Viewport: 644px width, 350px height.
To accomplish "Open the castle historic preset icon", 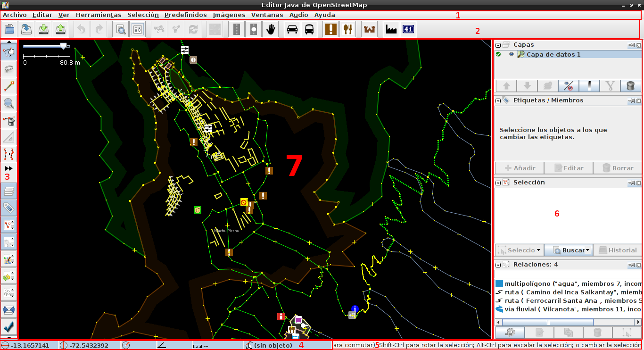I will pos(369,29).
